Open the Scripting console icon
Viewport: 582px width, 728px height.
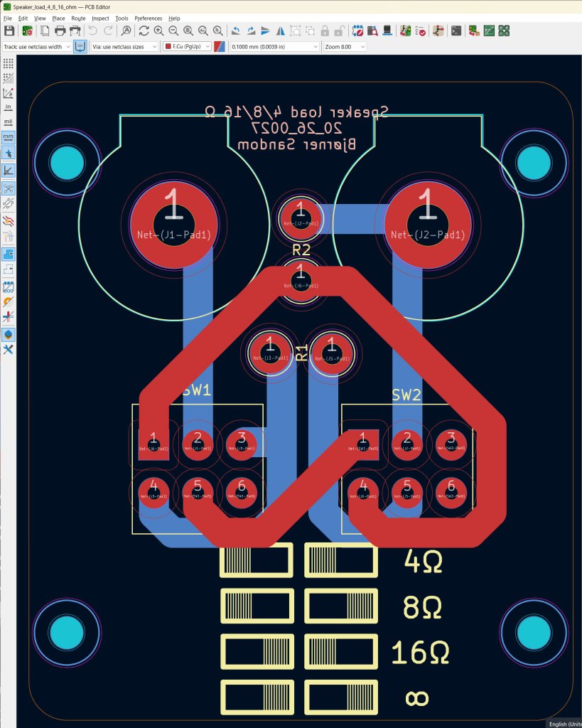456,31
